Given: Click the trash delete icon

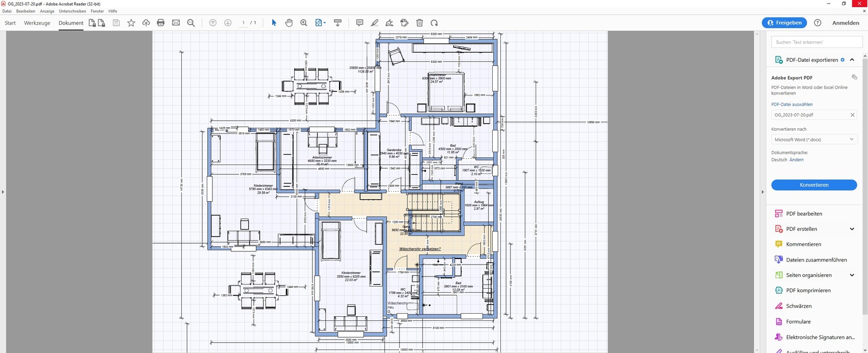Looking at the screenshot, I should 419,23.
